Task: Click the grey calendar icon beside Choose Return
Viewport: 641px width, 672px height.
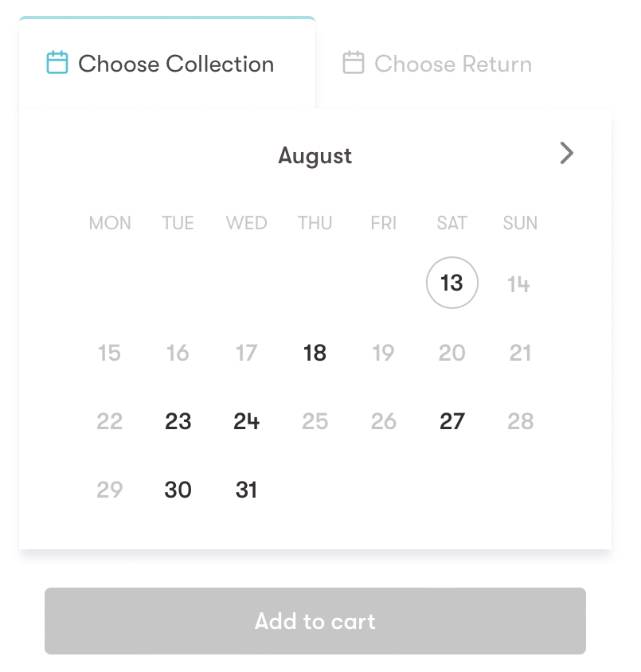Action: click(x=354, y=63)
